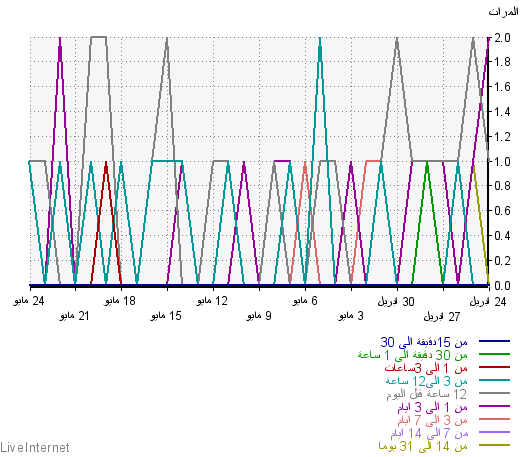Click the x-axis label '24 ابريل'
The image size is (520, 457).
click(488, 302)
